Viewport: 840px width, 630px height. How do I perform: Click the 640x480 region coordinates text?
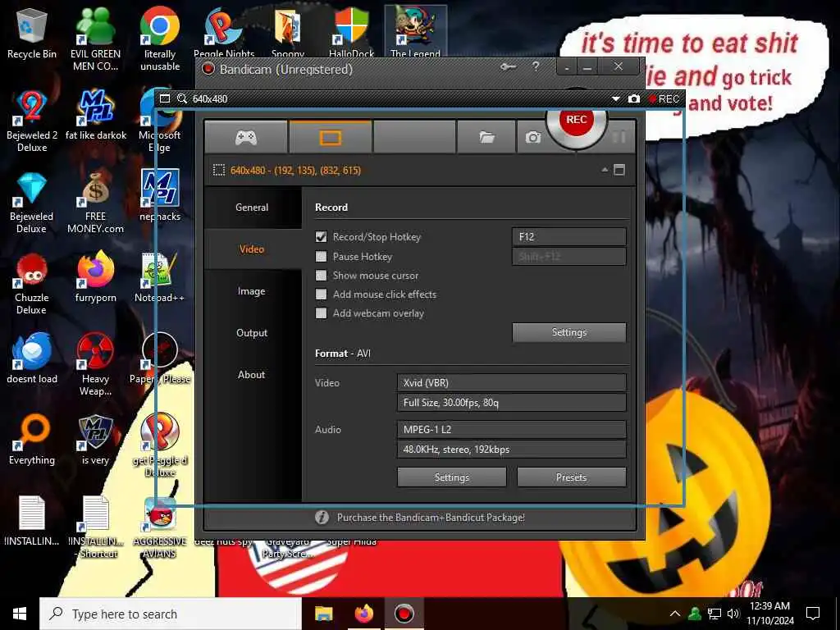(295, 171)
